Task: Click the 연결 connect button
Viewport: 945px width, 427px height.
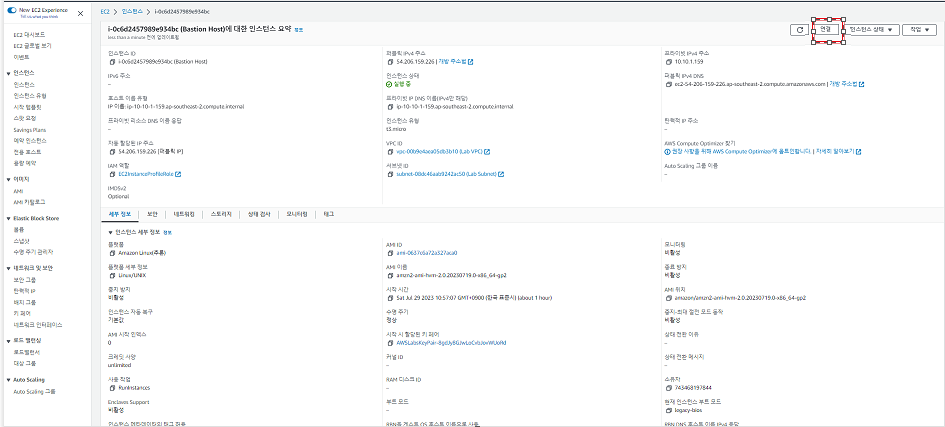Action: click(x=825, y=30)
